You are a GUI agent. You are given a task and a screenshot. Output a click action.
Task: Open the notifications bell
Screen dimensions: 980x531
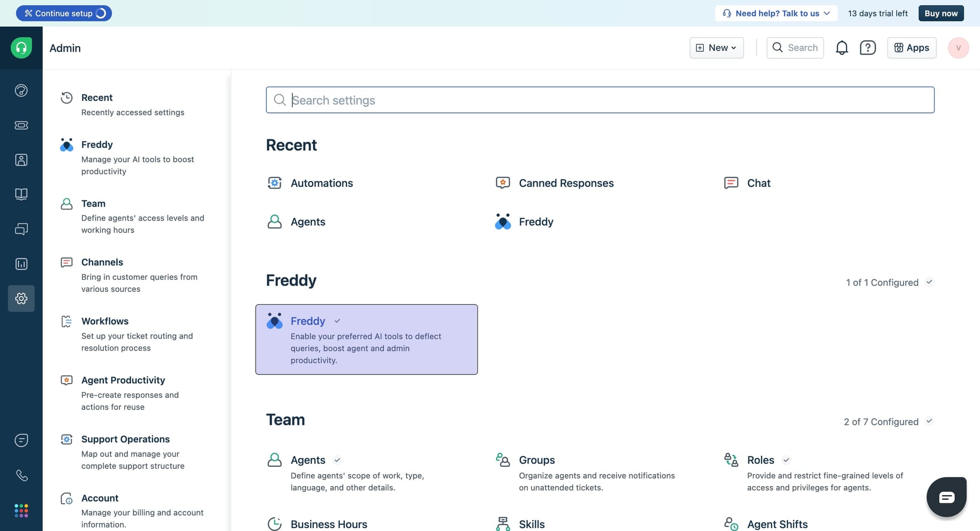point(842,47)
